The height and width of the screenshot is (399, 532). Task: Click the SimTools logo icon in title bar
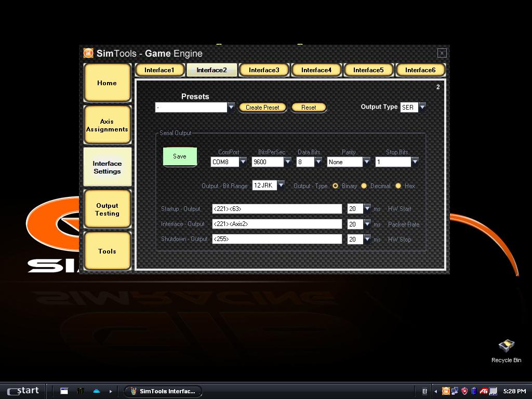pyautogui.click(x=88, y=54)
